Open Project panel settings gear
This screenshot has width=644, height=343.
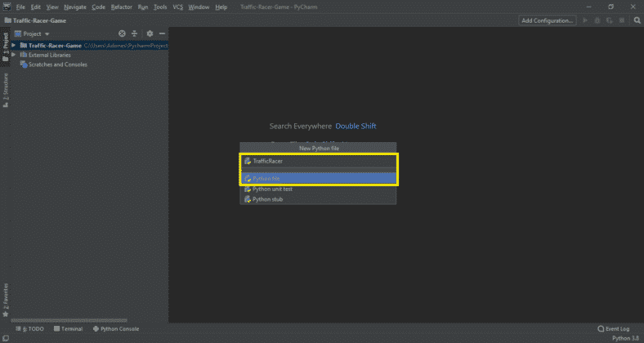point(149,33)
